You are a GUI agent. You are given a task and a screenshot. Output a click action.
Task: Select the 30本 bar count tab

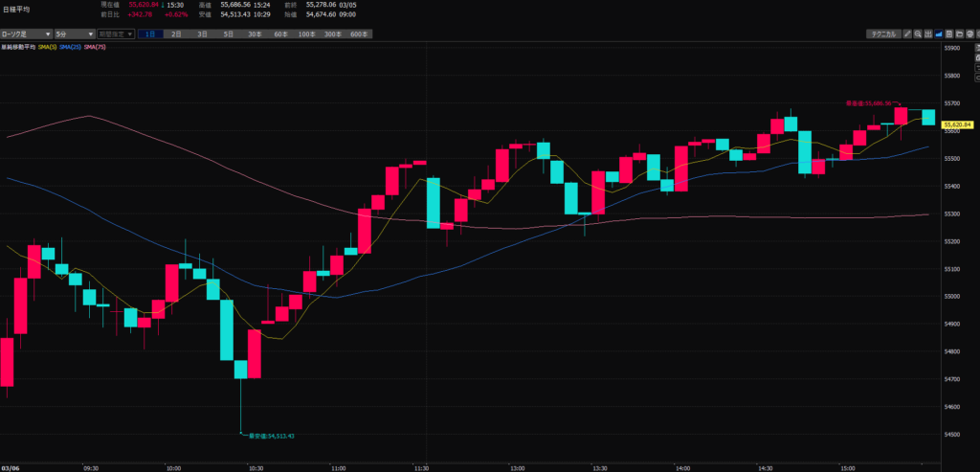(254, 34)
